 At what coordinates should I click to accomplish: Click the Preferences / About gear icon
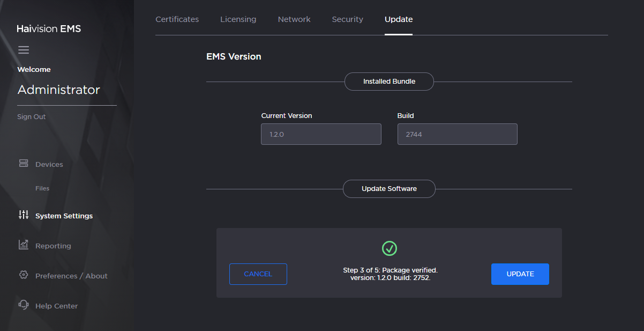tap(23, 275)
